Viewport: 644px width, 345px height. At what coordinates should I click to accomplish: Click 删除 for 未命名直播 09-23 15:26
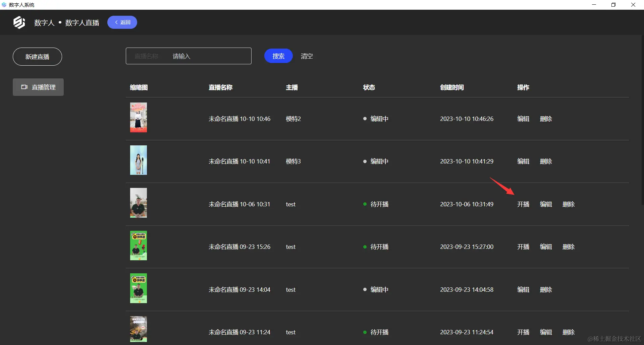pyautogui.click(x=569, y=247)
